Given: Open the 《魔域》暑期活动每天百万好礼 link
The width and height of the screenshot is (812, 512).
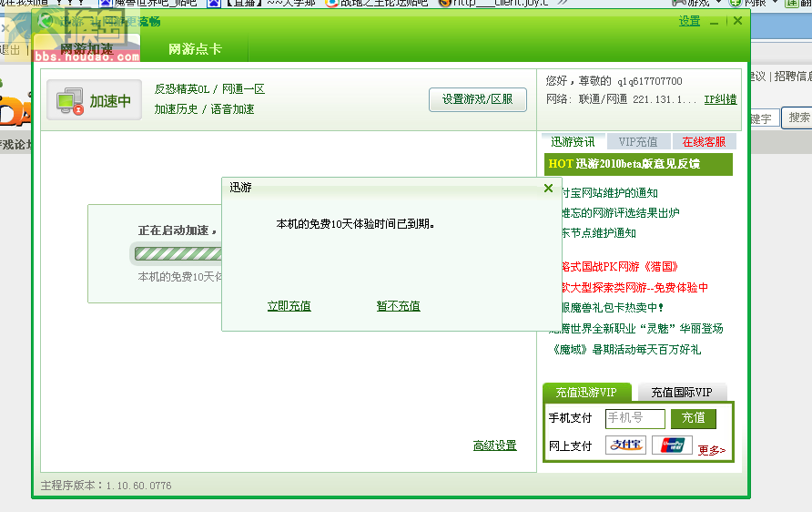Looking at the screenshot, I should click(625, 349).
